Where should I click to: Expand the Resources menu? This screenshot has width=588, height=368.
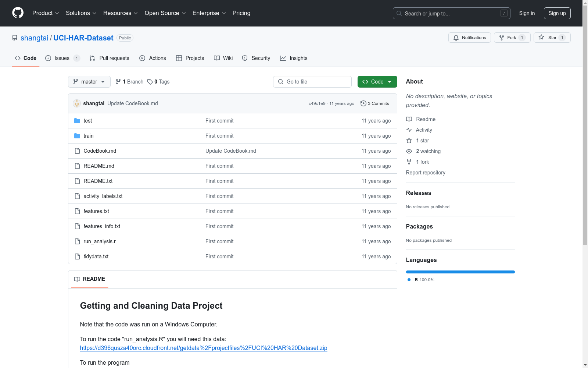click(121, 13)
